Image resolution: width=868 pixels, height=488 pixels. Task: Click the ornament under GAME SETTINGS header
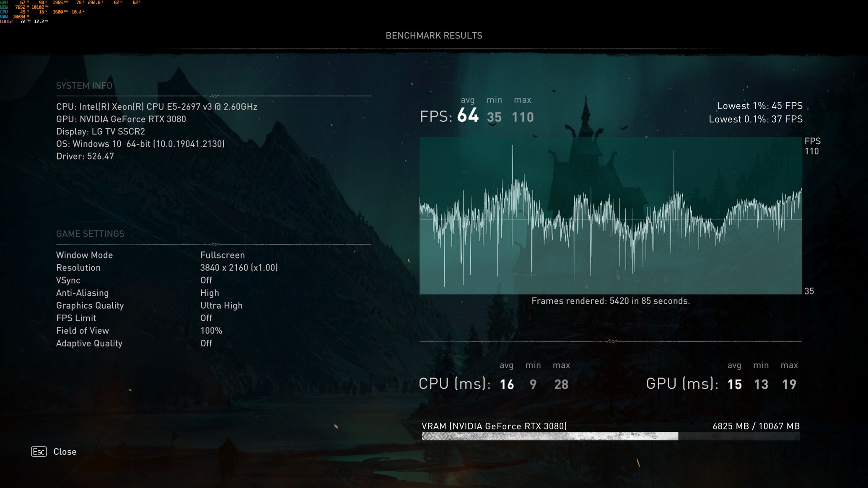click(214, 244)
